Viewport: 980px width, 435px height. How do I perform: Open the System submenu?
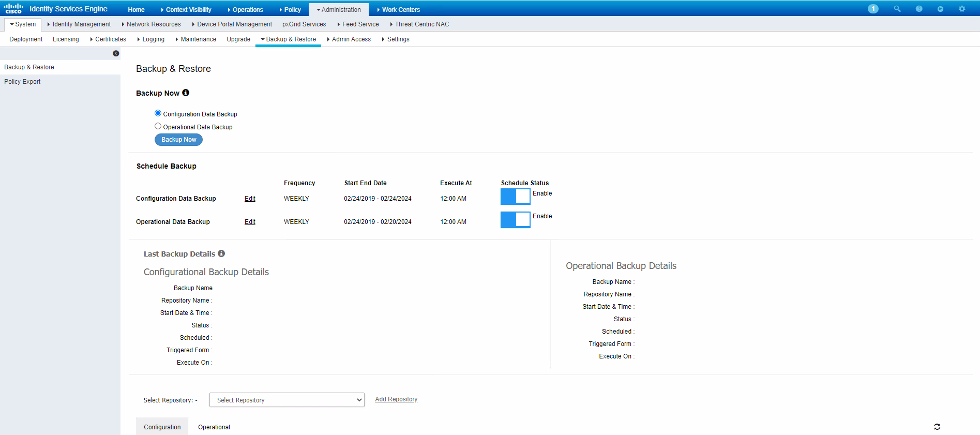click(23, 24)
